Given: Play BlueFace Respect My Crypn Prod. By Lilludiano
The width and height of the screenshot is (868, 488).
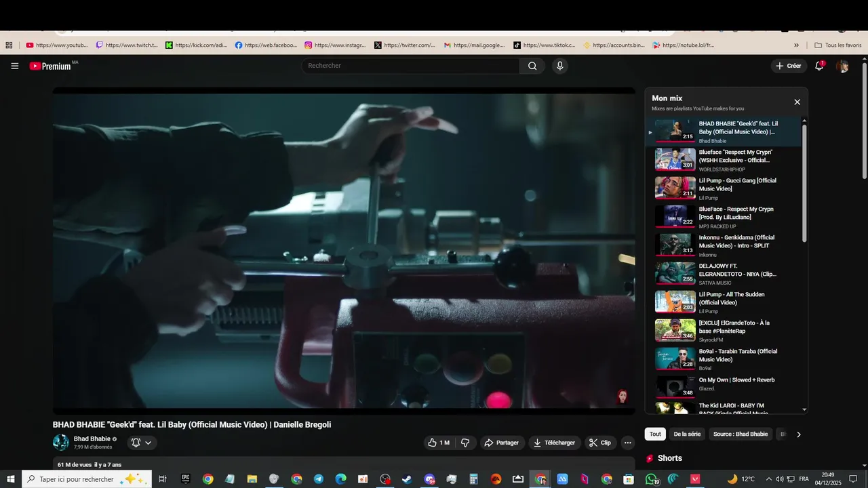Looking at the screenshot, I should [x=724, y=217].
